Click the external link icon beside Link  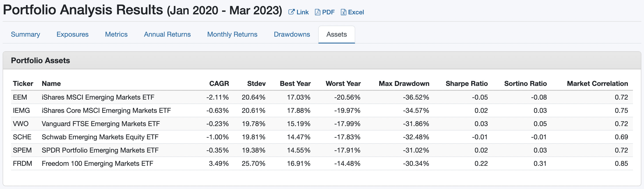pos(291,12)
